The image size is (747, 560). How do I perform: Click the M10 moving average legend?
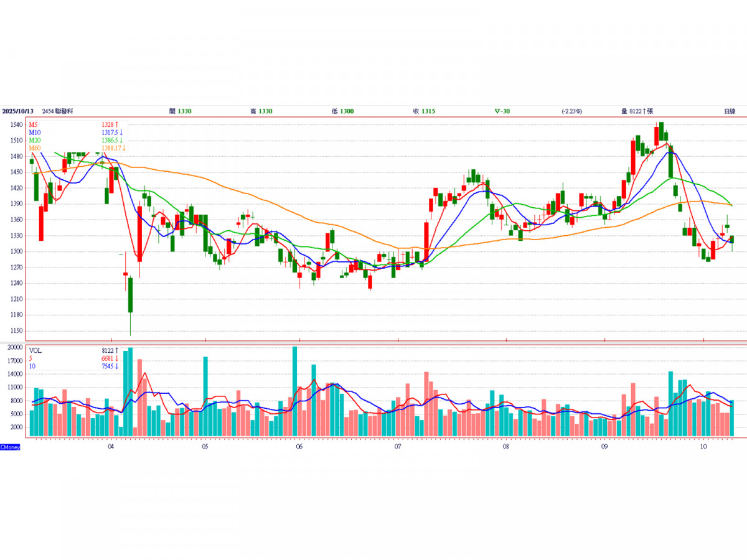[x=35, y=133]
